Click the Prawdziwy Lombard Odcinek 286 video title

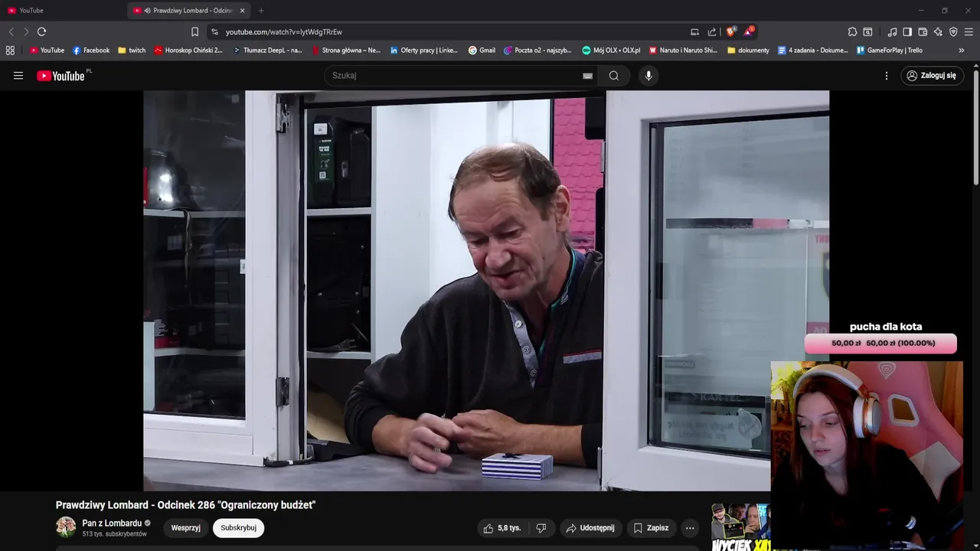click(x=185, y=505)
